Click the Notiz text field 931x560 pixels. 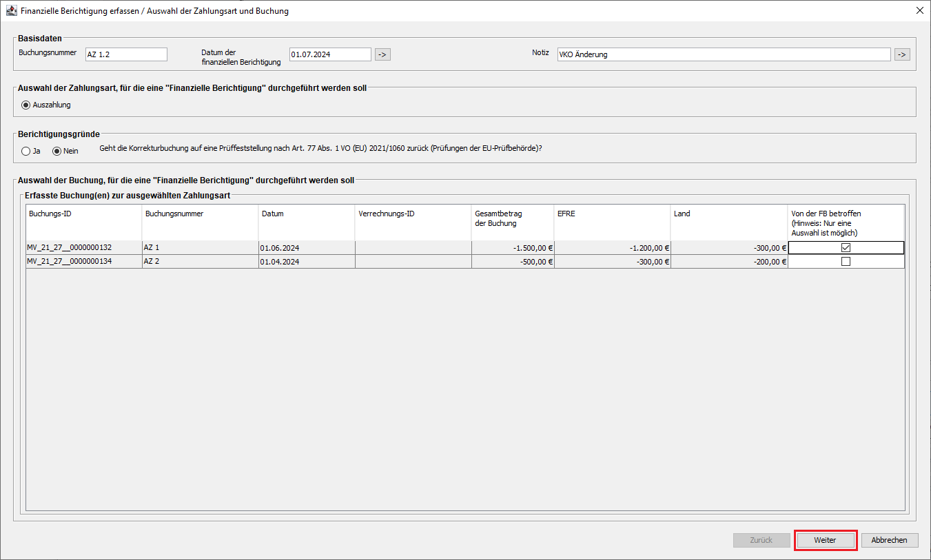[x=724, y=54]
